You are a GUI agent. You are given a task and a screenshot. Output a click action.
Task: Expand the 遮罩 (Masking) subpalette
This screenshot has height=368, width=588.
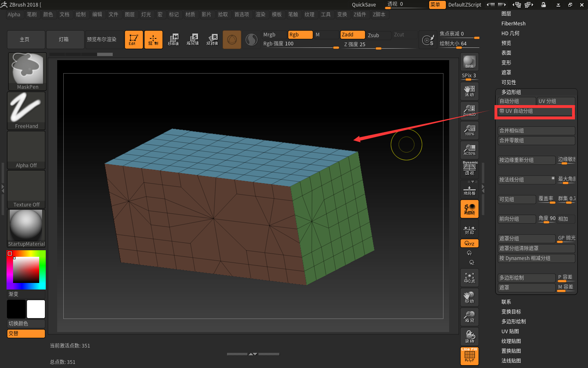click(x=506, y=72)
